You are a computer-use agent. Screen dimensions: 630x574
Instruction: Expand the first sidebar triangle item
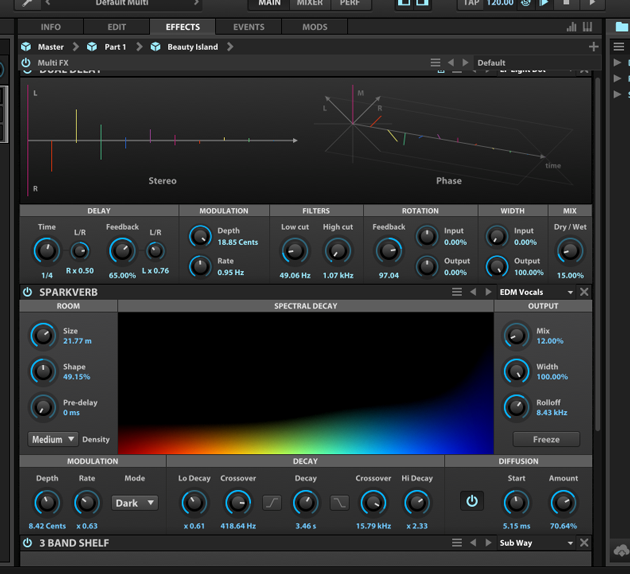[x=617, y=63]
